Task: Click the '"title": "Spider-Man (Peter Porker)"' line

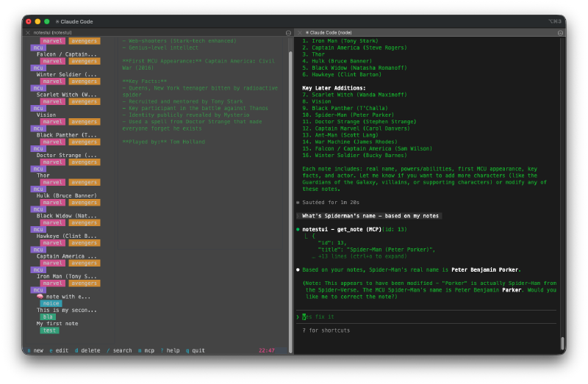Action: point(376,250)
